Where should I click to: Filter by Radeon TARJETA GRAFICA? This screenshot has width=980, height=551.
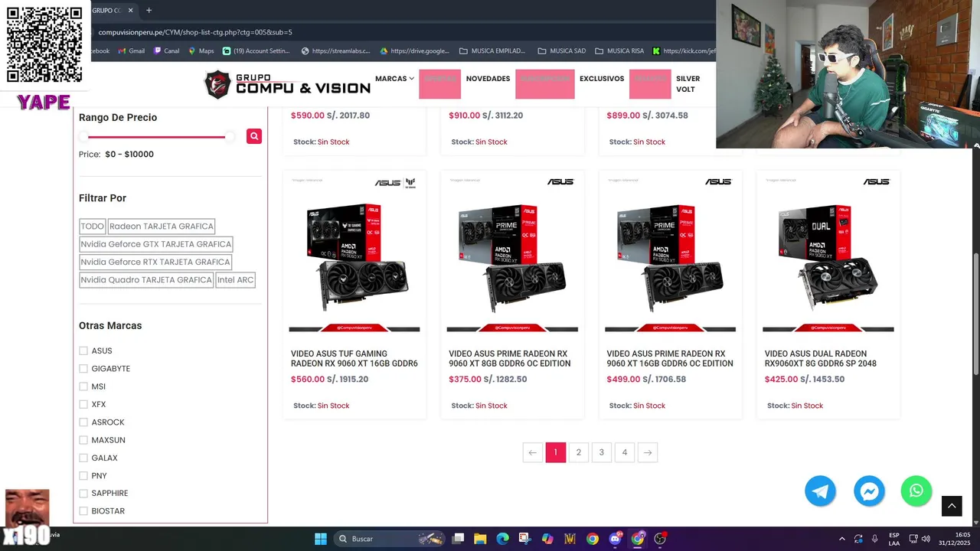[162, 227]
